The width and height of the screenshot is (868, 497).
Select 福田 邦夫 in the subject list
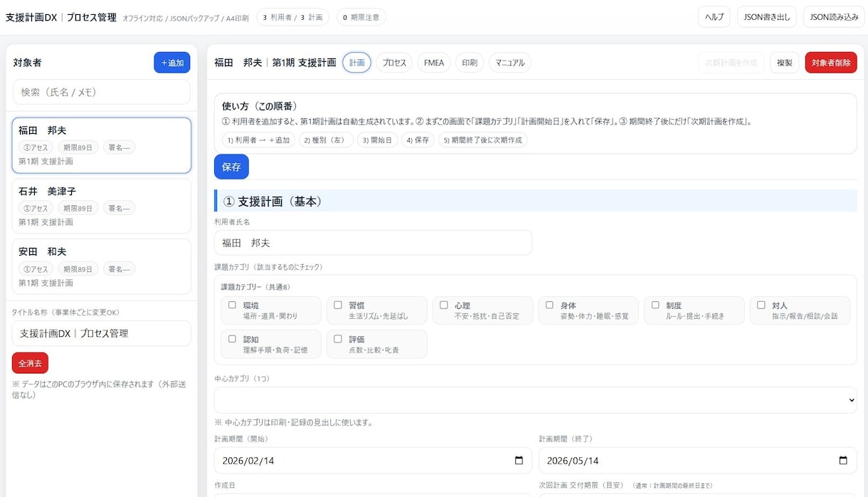102,145
